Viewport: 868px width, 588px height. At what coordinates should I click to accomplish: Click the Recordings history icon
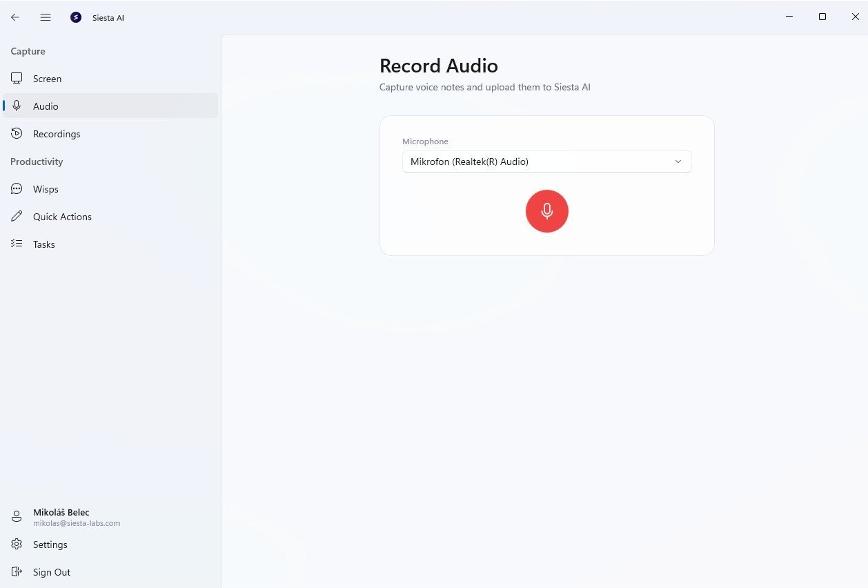[17, 134]
